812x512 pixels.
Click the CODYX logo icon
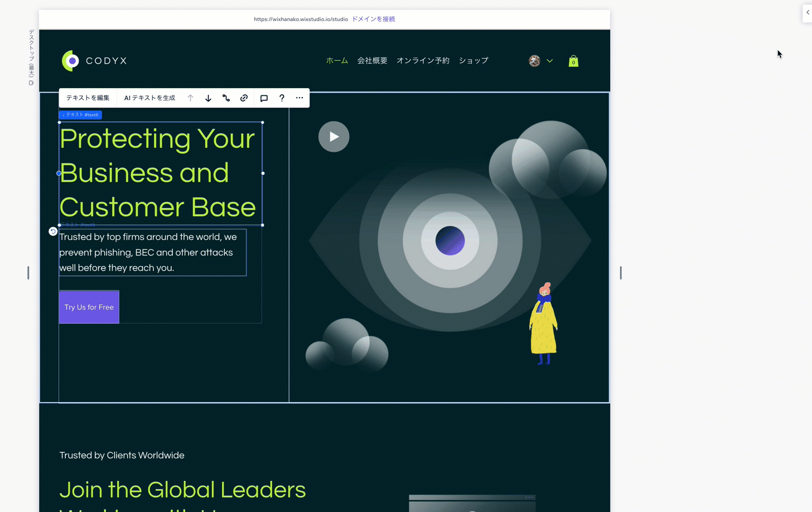click(x=71, y=61)
